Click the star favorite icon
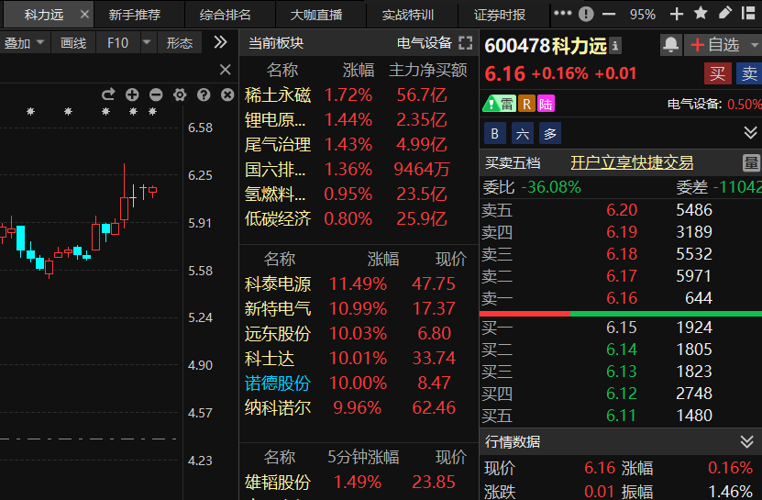The image size is (762, 500). [x=700, y=13]
